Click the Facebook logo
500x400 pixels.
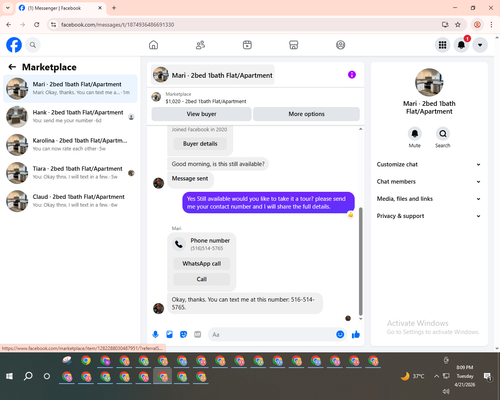point(14,45)
